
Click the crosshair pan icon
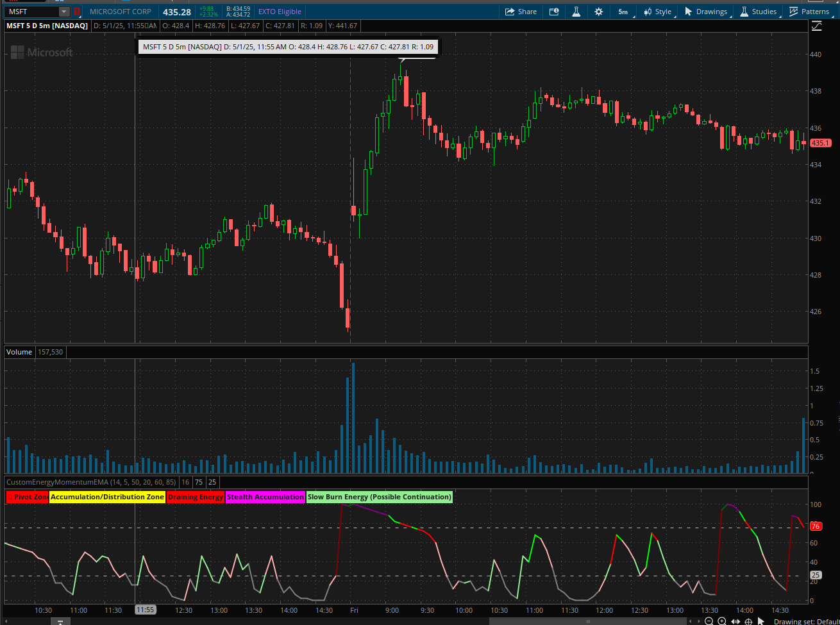point(748,621)
